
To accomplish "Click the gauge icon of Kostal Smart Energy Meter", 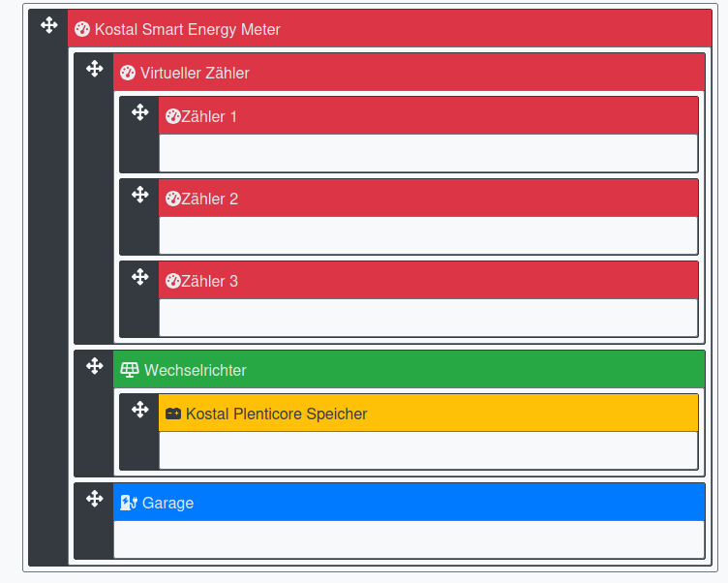I will pos(82,29).
